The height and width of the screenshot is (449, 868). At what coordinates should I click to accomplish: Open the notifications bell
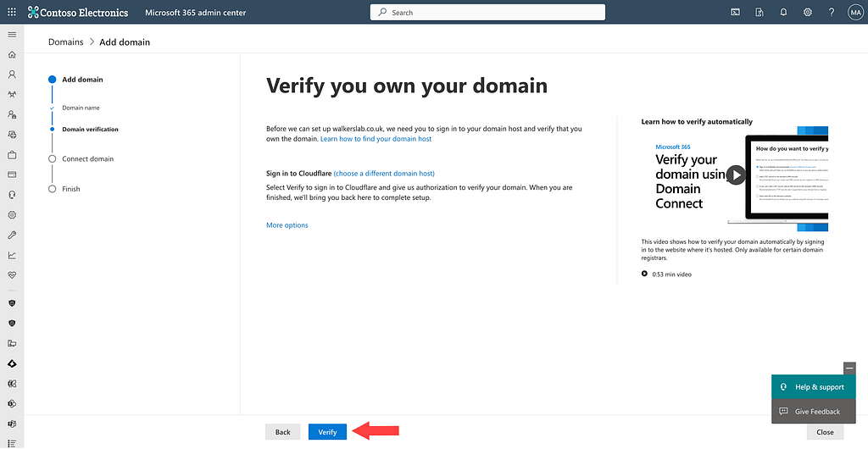click(x=783, y=13)
